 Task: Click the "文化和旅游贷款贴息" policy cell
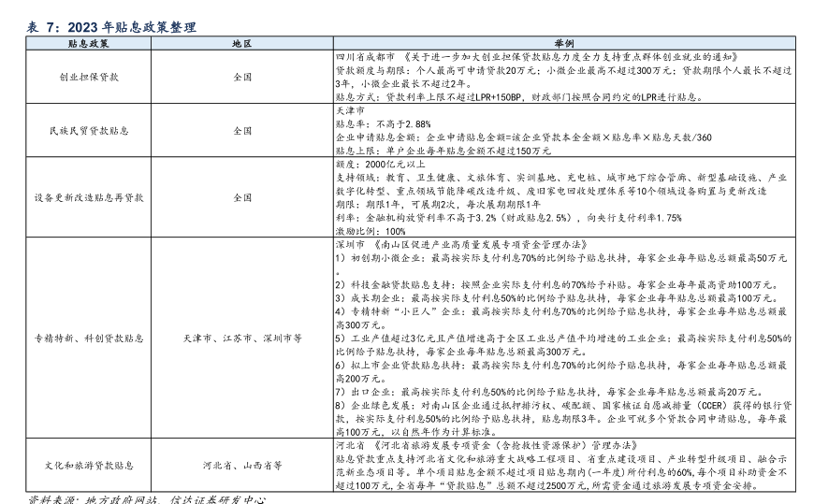click(88, 465)
